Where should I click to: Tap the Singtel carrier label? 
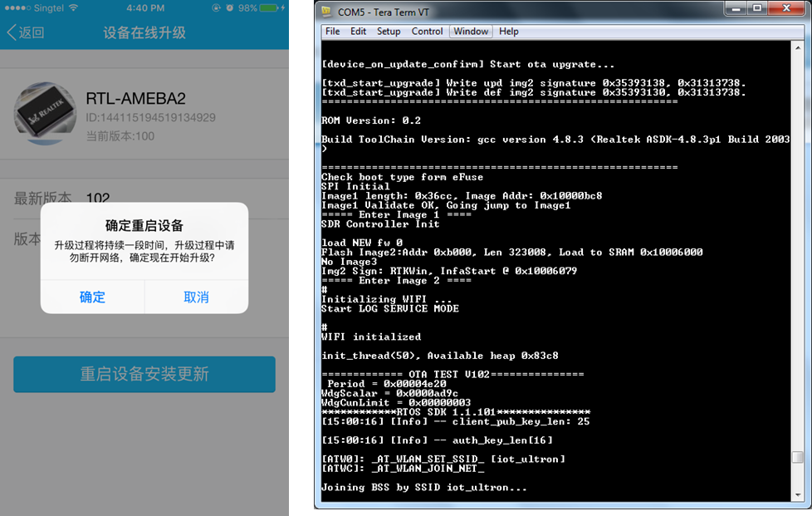pyautogui.click(x=49, y=7)
